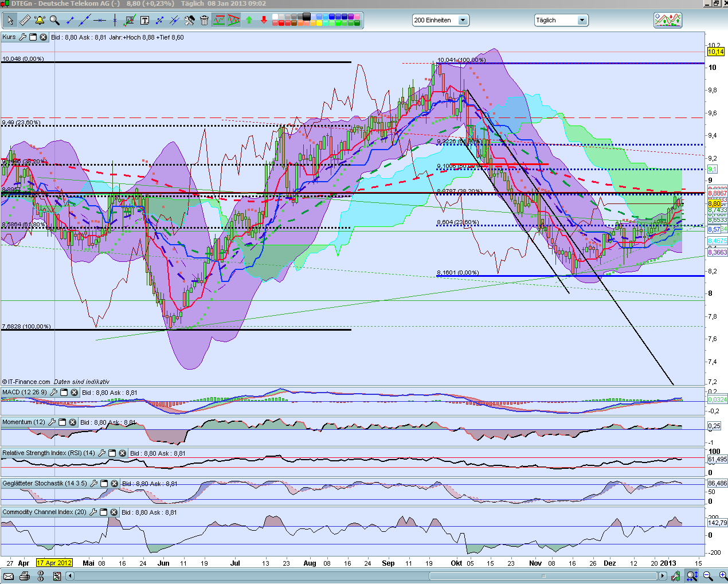
Task: Open RSI indicator wrench settings
Action: (101, 453)
